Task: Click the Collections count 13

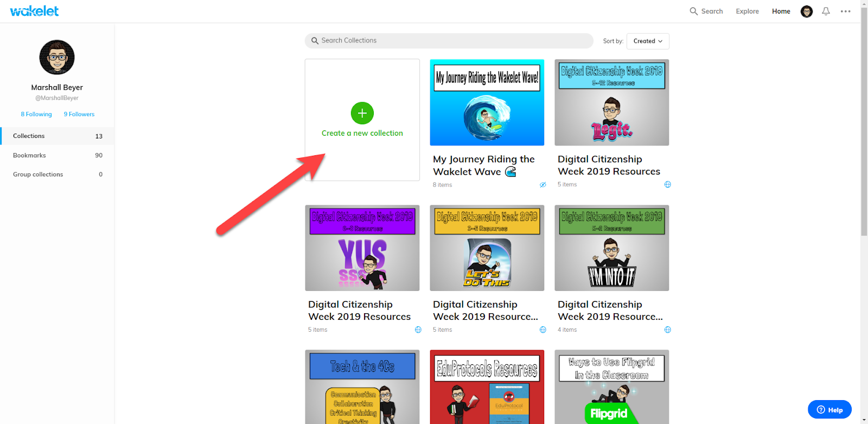Action: click(99, 136)
